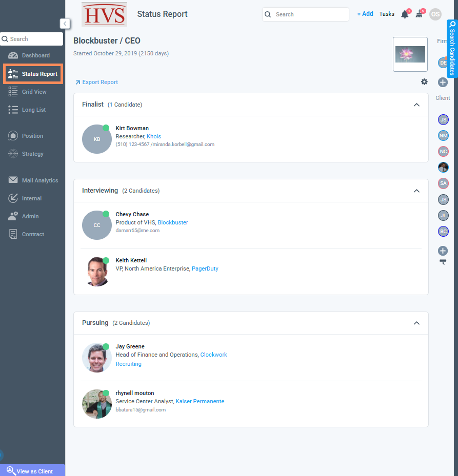Click Keith Kettell's photo
This screenshot has height=476, width=458.
click(97, 272)
